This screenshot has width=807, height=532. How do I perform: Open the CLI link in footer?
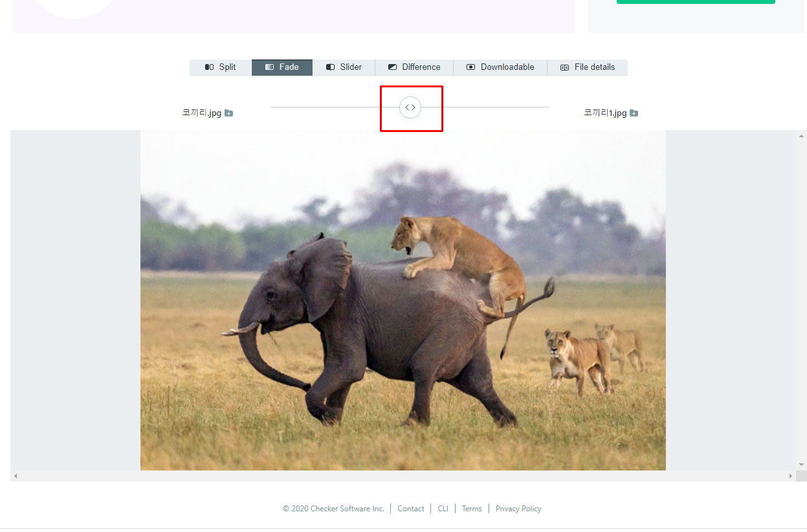(443, 509)
